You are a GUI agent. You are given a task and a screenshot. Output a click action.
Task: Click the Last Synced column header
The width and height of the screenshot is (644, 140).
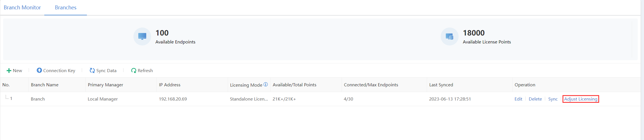[441, 85]
